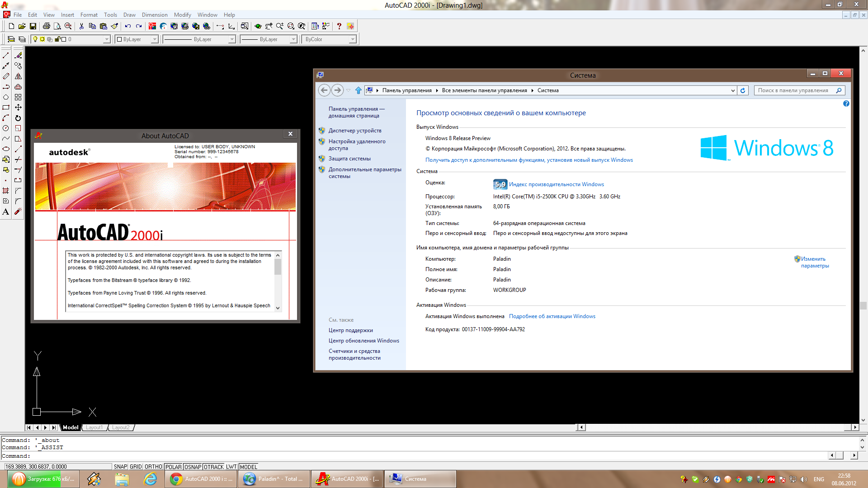868x488 pixels.
Task: Expand the breadcrumb arrow after Панель управления
Action: tap(437, 90)
